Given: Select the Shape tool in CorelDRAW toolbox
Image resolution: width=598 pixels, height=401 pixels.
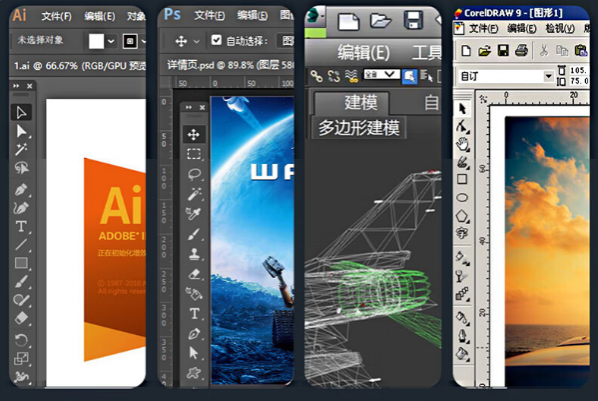Looking at the screenshot, I should [x=462, y=126].
